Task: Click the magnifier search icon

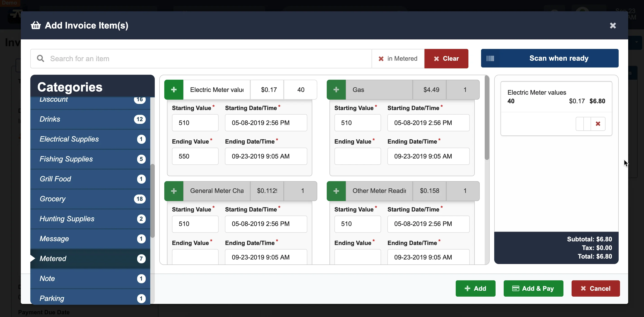Action: click(x=41, y=58)
